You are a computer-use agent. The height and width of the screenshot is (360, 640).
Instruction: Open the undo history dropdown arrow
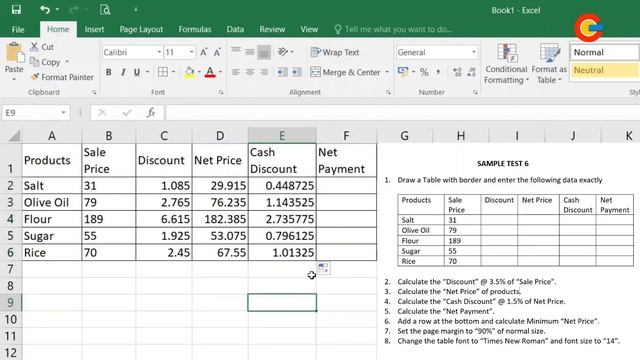(57, 9)
